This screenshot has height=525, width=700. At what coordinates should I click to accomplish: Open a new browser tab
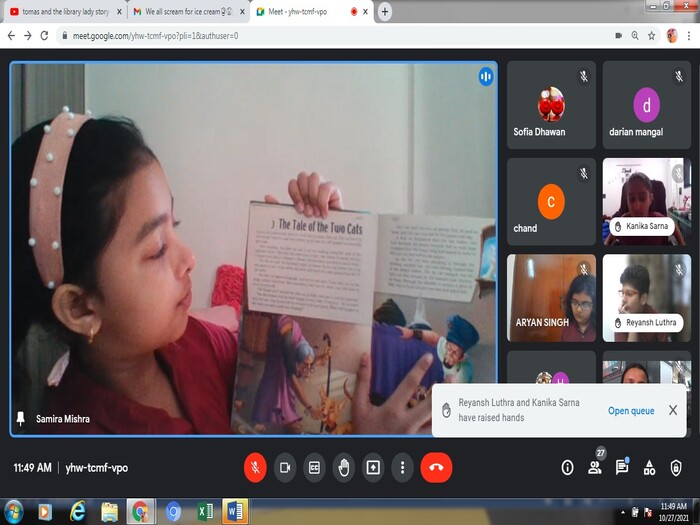[384, 12]
